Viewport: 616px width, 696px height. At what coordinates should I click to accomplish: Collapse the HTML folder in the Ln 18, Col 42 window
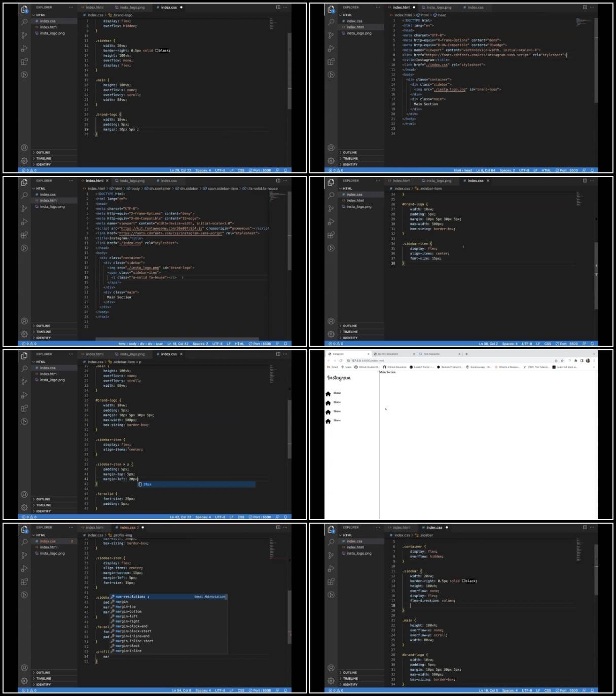tap(55, 189)
